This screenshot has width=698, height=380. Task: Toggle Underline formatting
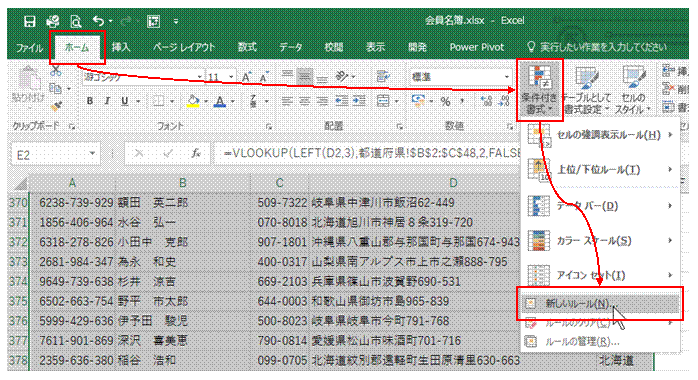[x=125, y=101]
